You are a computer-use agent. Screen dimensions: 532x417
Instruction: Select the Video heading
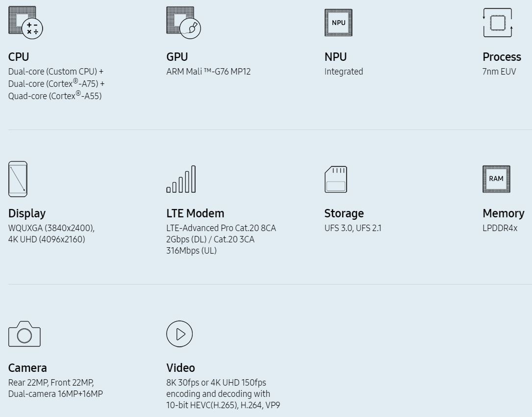pos(180,368)
